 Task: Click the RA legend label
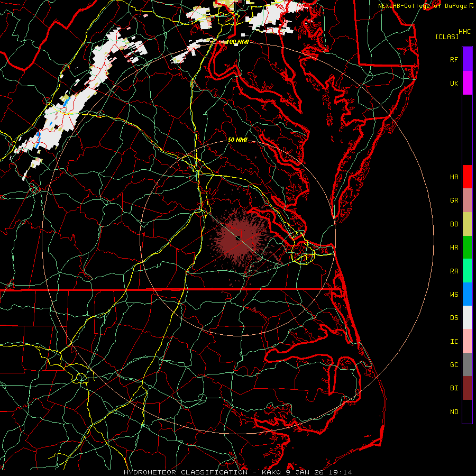pos(454,271)
